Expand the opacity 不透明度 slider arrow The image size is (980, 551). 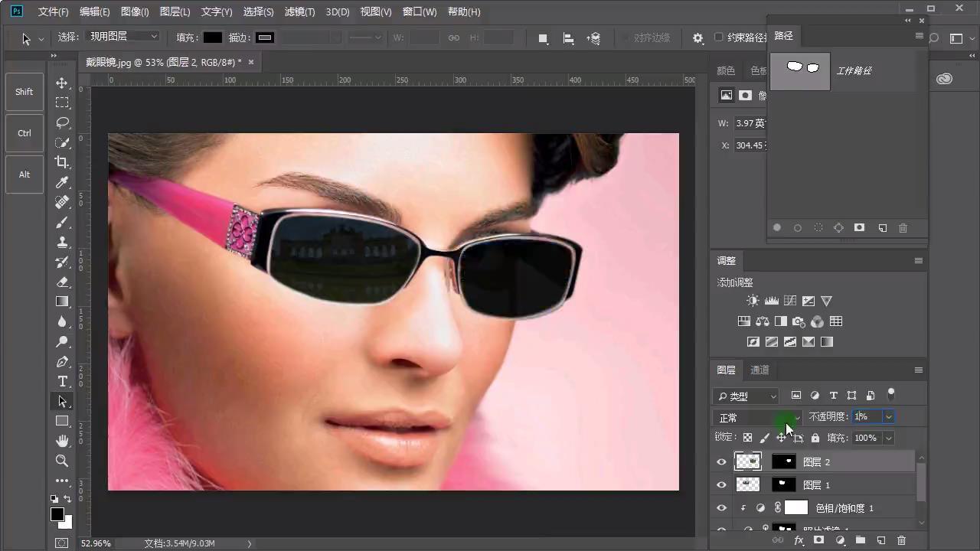click(888, 417)
